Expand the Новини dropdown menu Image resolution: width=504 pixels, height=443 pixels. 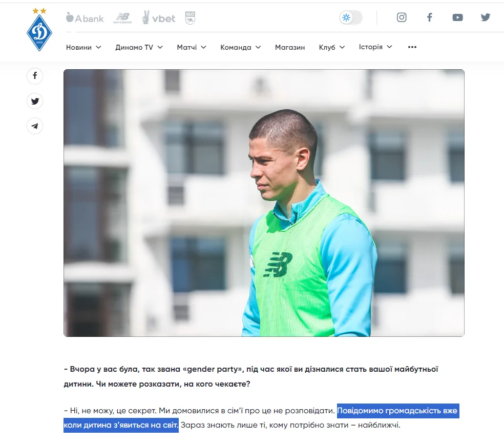pyautogui.click(x=83, y=47)
